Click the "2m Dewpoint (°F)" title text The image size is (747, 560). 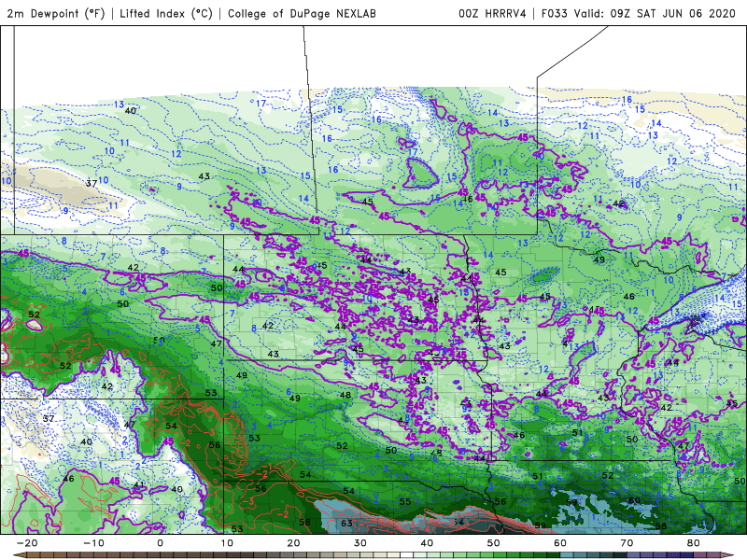(x=55, y=14)
